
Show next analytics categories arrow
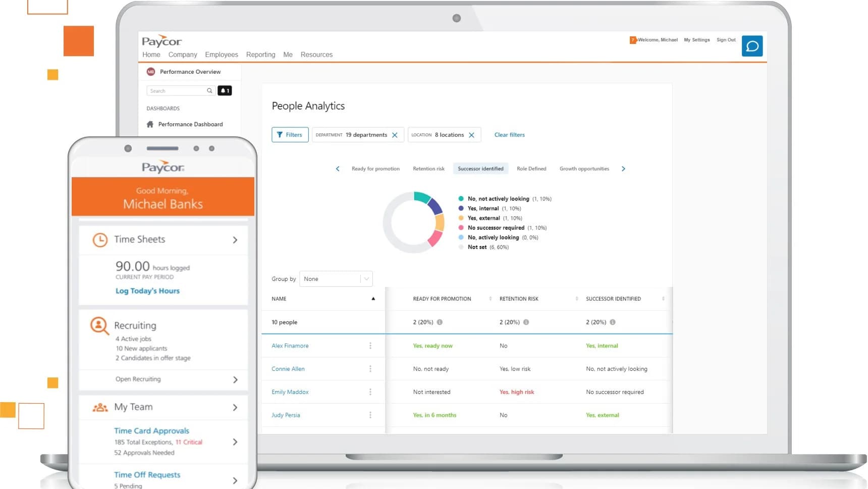coord(623,169)
